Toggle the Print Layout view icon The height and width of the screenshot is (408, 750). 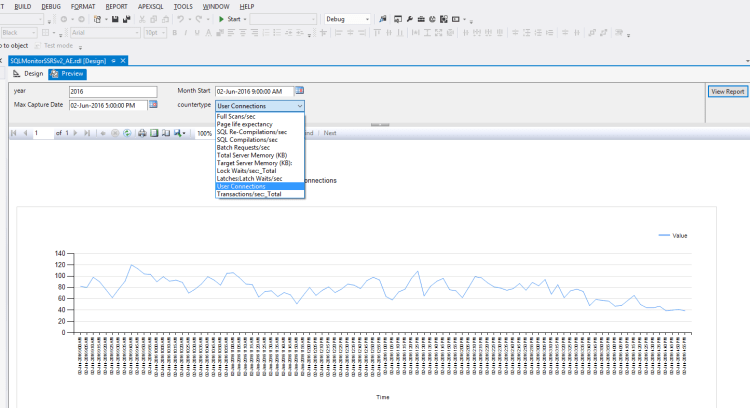click(x=154, y=133)
